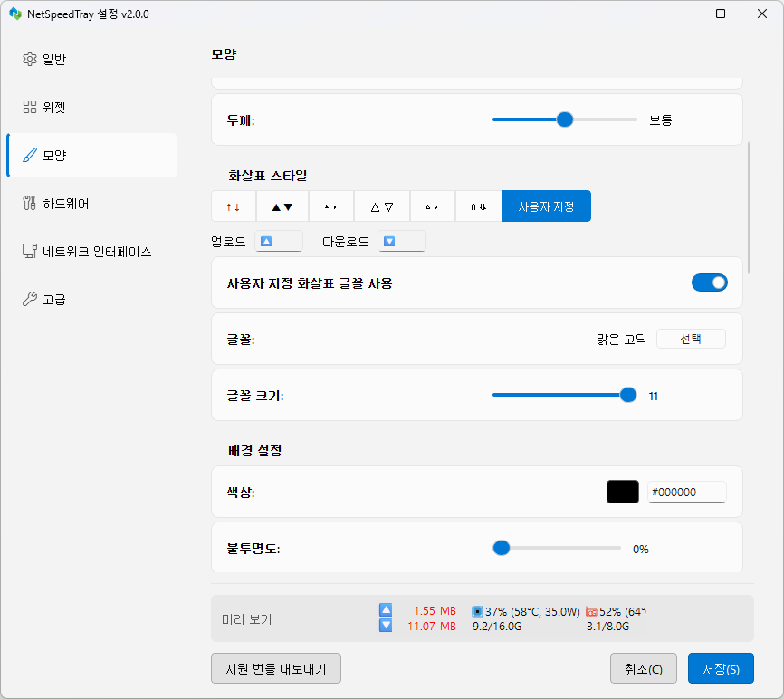Open the 하드웨어 settings page
Screen dimensions: 784x699
pos(91,203)
